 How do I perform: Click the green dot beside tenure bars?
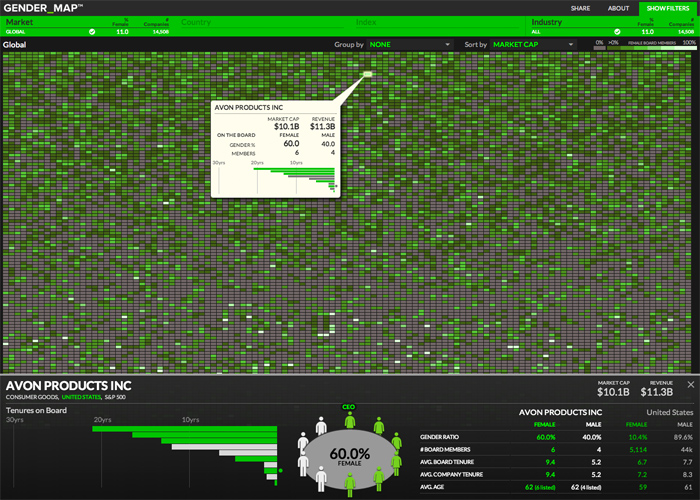pyautogui.click(x=281, y=471)
